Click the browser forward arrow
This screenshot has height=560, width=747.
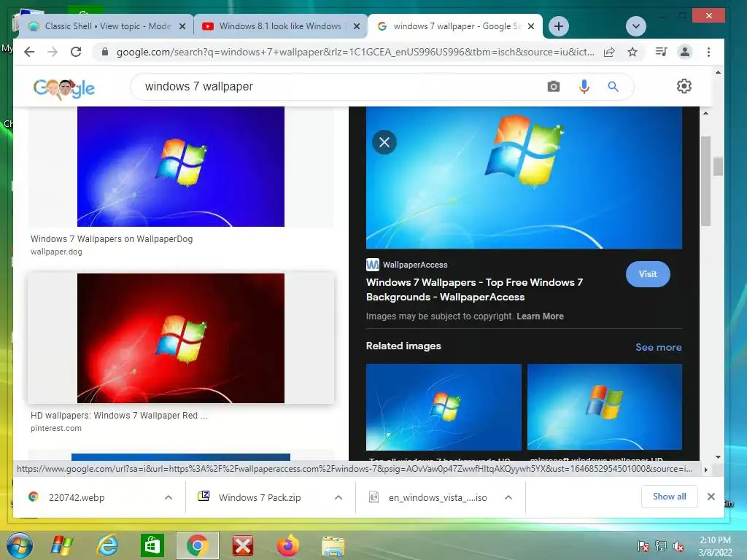(53, 52)
